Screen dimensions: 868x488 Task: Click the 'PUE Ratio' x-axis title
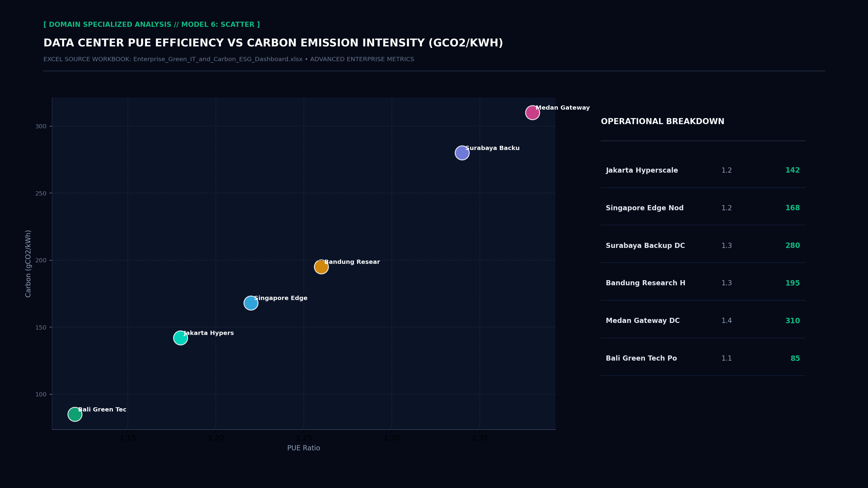(303, 448)
